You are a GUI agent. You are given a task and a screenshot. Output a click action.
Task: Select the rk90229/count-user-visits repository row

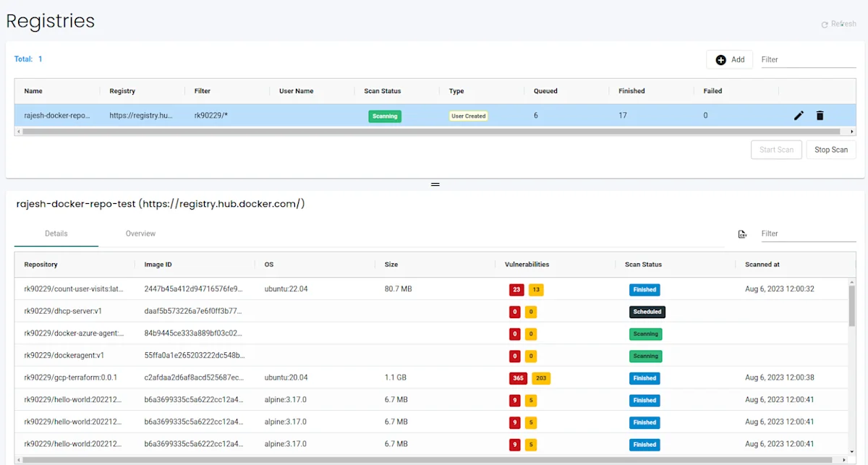click(x=431, y=289)
